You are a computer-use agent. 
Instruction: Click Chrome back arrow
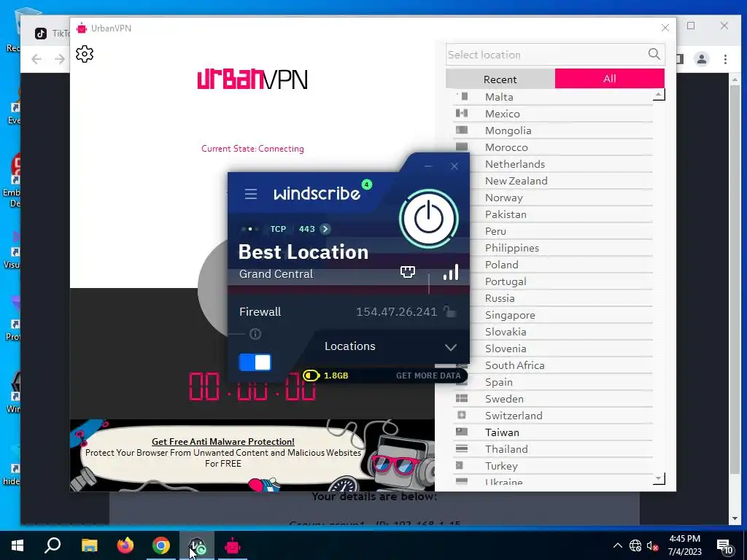tap(36, 59)
